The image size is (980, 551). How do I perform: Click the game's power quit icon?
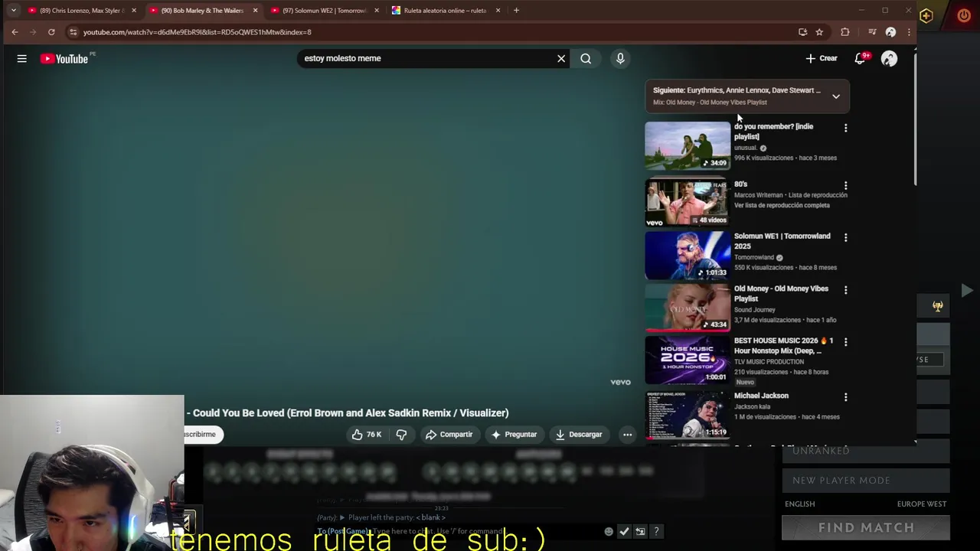click(x=964, y=15)
